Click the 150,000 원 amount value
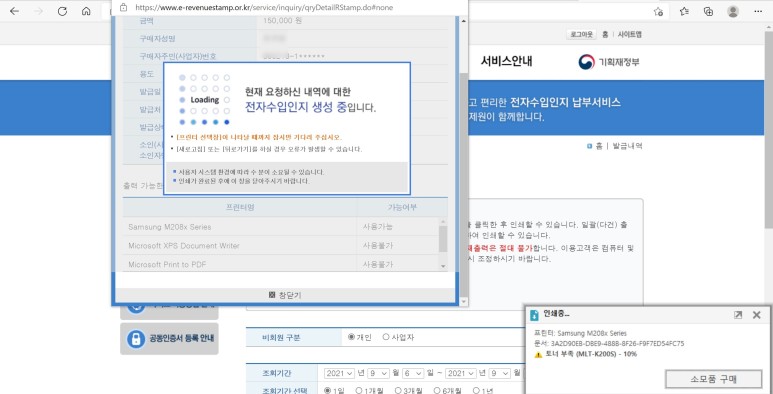Screen dimensions: 773x394 [x=282, y=21]
